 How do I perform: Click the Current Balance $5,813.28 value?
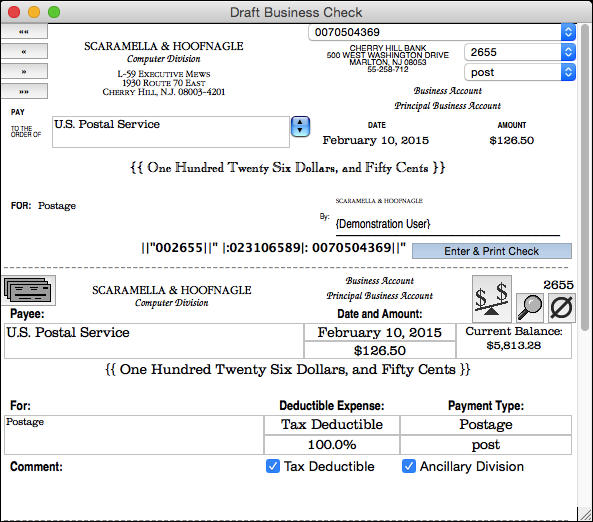click(514, 345)
